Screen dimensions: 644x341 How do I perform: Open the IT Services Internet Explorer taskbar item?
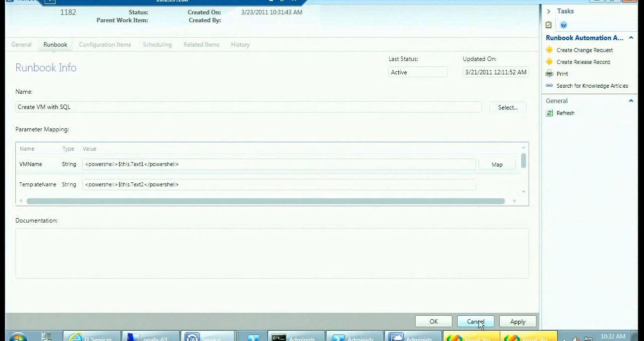click(x=93, y=337)
